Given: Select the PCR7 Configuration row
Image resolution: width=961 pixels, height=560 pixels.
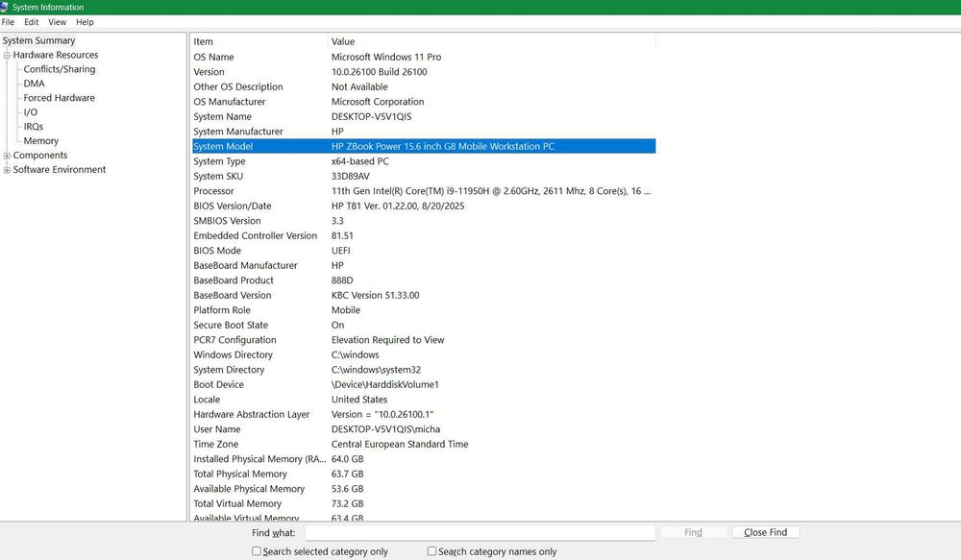Looking at the screenshot, I should tap(424, 340).
